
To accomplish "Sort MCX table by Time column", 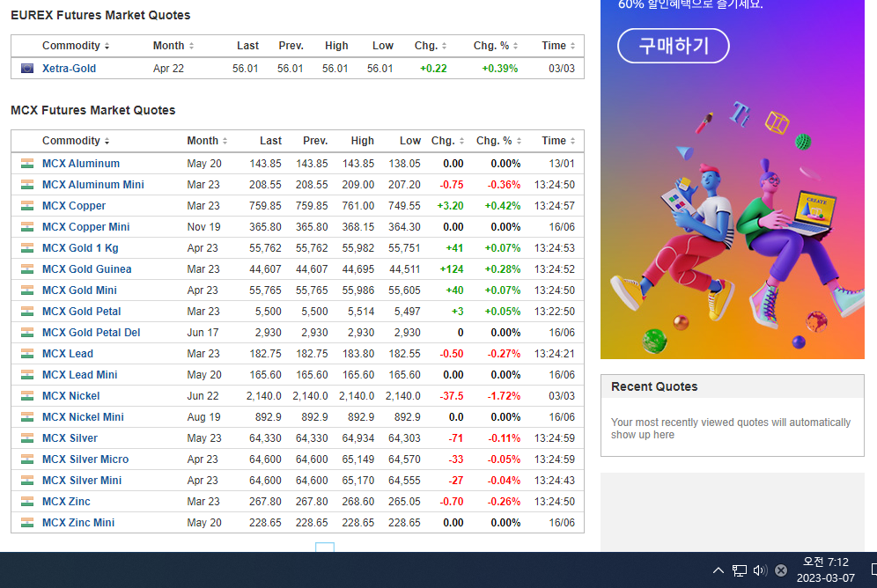I will [x=558, y=141].
